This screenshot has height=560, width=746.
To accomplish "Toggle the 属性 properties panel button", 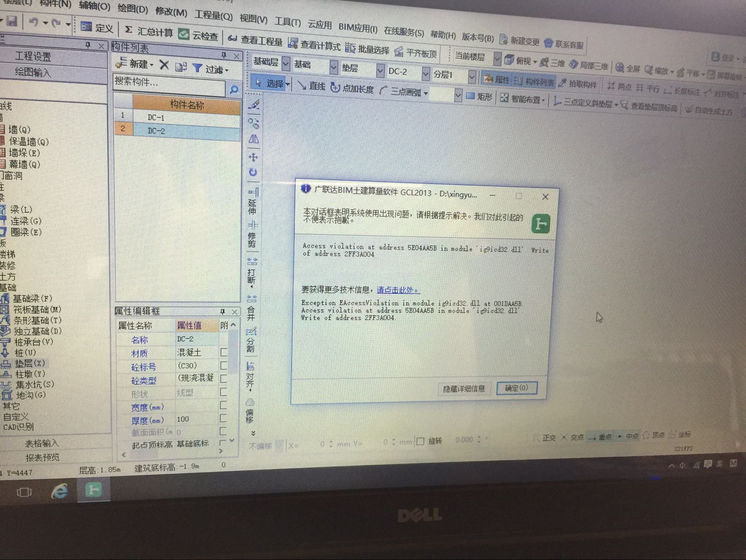I will pos(496,79).
